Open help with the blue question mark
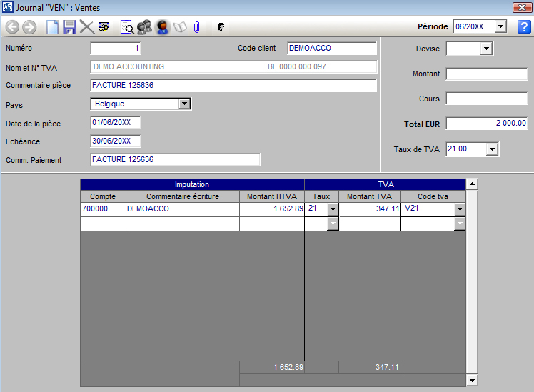This screenshot has height=392, width=534. (x=524, y=26)
